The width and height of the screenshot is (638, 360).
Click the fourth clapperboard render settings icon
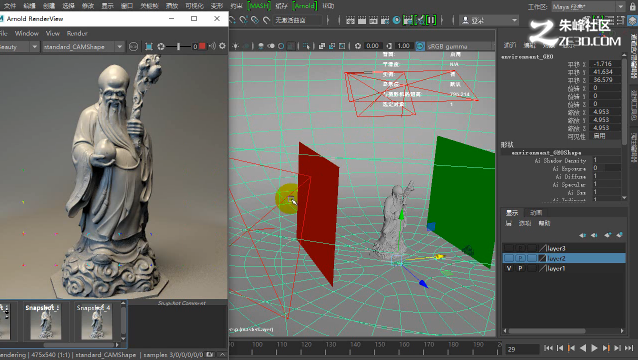click(x=385, y=20)
